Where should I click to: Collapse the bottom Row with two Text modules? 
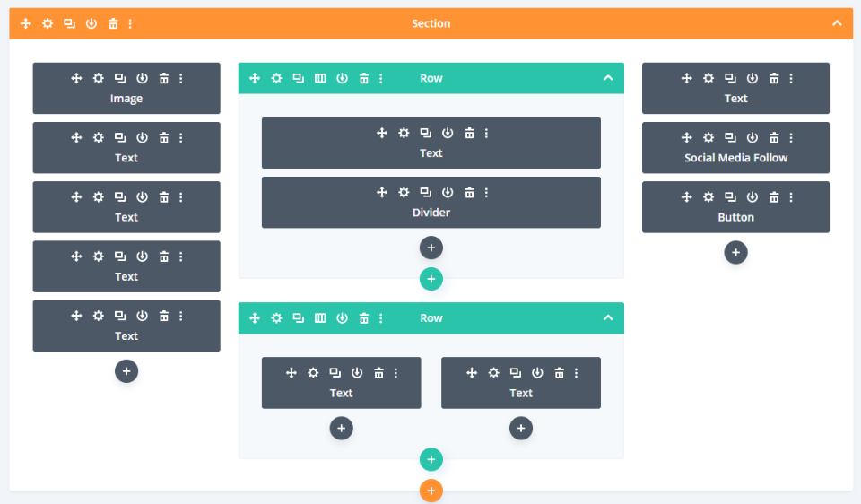[608, 318]
